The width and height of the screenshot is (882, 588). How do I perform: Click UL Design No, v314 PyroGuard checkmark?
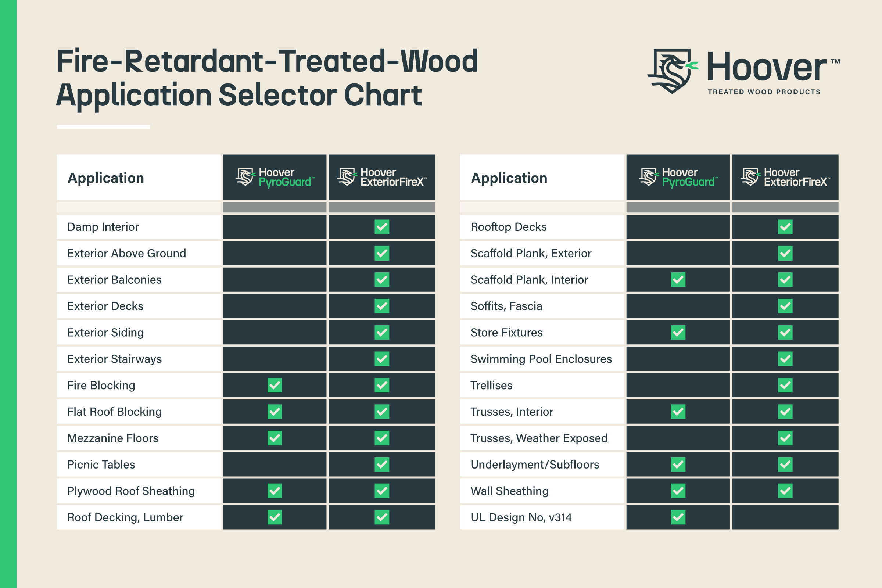(678, 517)
